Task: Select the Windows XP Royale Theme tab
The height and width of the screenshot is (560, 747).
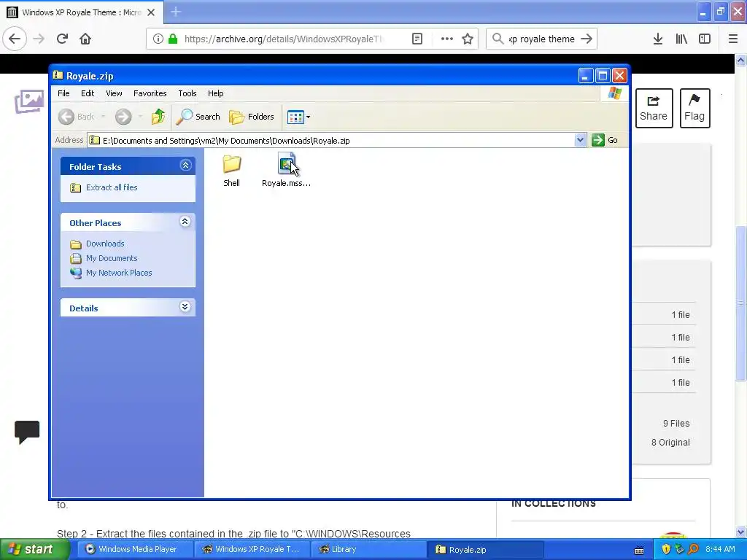Action: pyautogui.click(x=82, y=12)
